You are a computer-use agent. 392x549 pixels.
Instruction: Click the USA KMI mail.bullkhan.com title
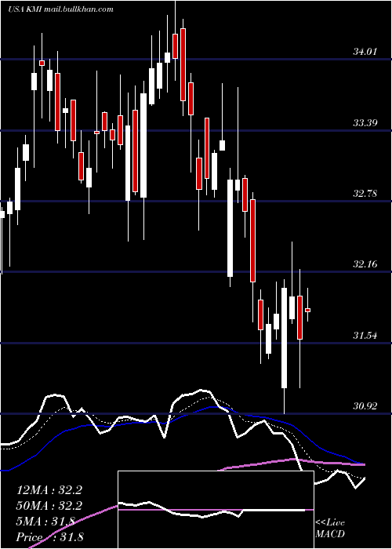coord(60,9)
